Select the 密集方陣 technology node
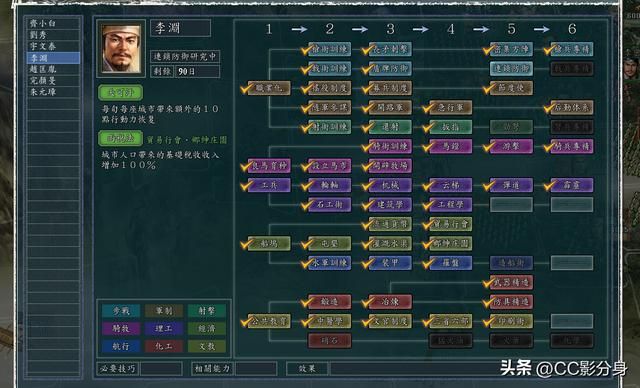Viewport: 640px width, 388px height. [x=511, y=49]
